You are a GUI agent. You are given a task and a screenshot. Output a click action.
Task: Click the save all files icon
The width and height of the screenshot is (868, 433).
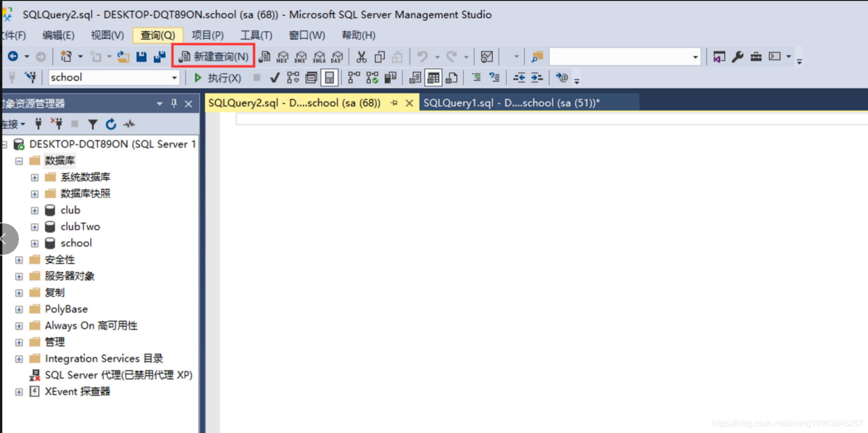tap(160, 57)
